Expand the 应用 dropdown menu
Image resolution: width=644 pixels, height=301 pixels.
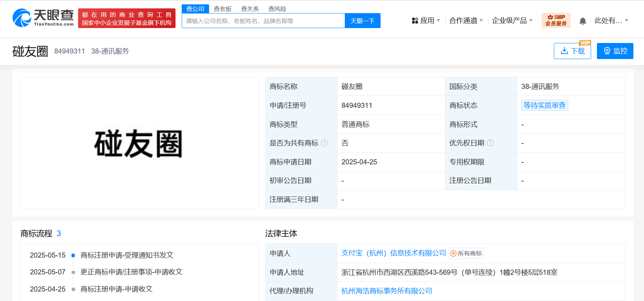(426, 21)
